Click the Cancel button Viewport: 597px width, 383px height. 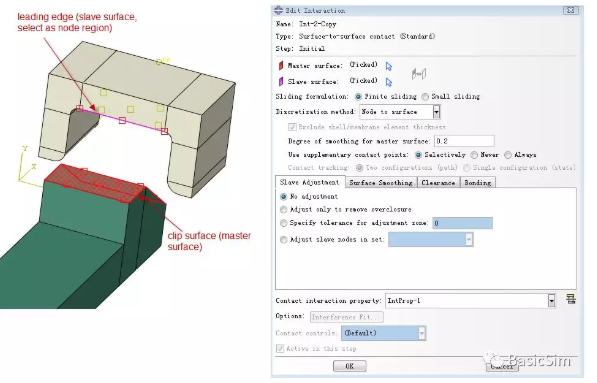pos(502,366)
